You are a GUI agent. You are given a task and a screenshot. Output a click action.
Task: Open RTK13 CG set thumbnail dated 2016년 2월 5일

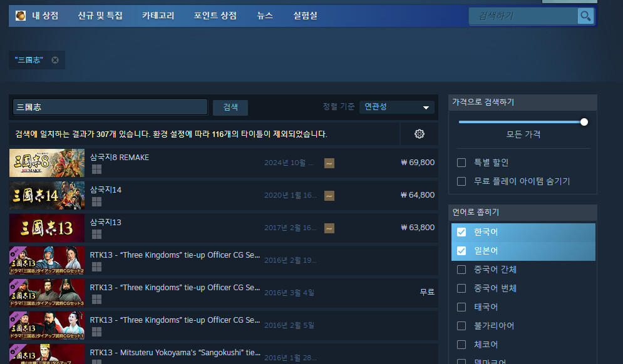coord(47,325)
